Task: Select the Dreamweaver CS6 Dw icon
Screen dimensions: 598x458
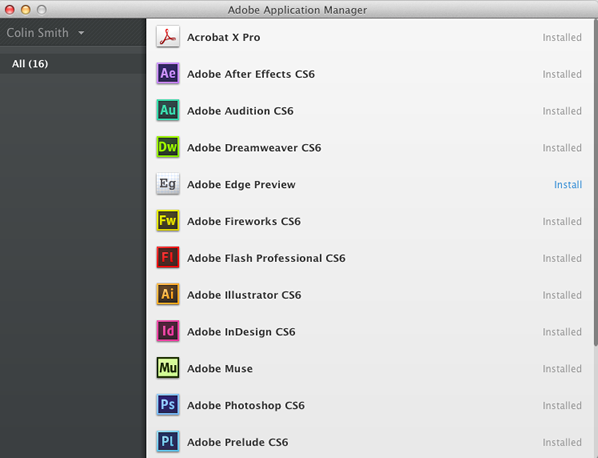Action: [168, 147]
